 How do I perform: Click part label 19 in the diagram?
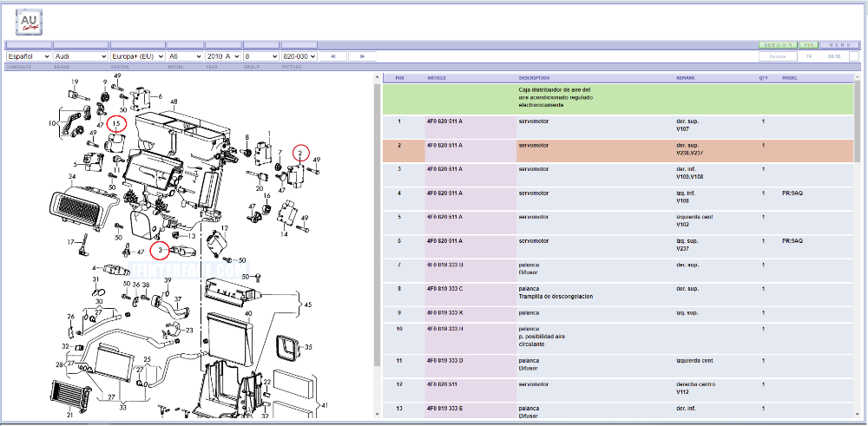[x=76, y=82]
